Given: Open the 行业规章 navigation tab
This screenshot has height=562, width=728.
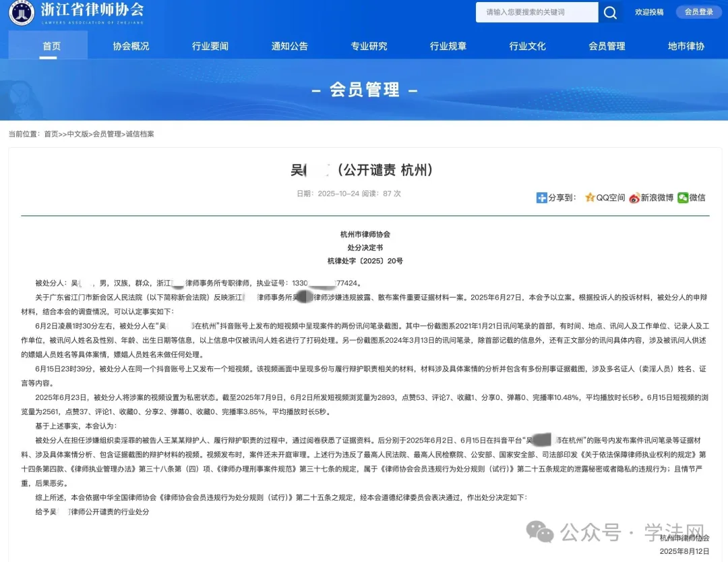Looking at the screenshot, I should (x=448, y=46).
